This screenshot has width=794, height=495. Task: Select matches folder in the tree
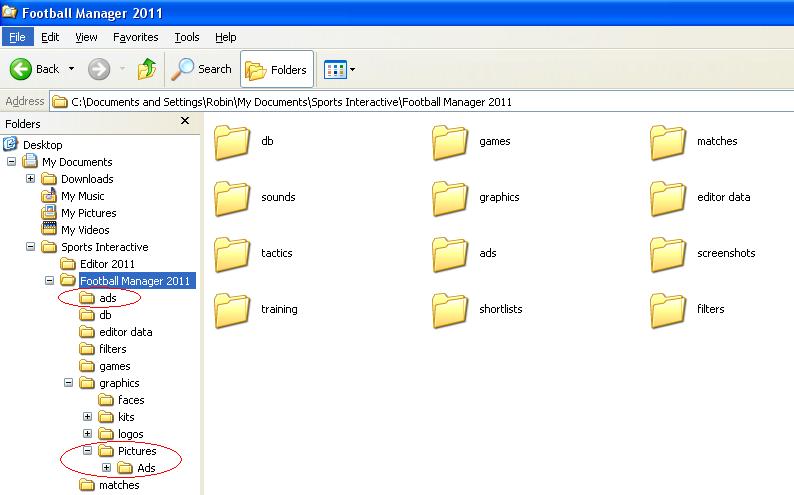click(119, 485)
